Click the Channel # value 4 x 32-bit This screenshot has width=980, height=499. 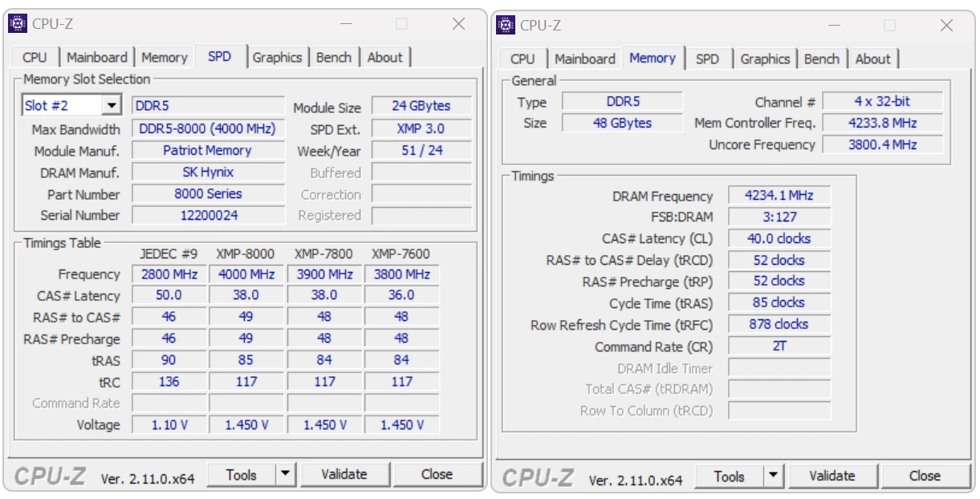pyautogui.click(x=882, y=102)
